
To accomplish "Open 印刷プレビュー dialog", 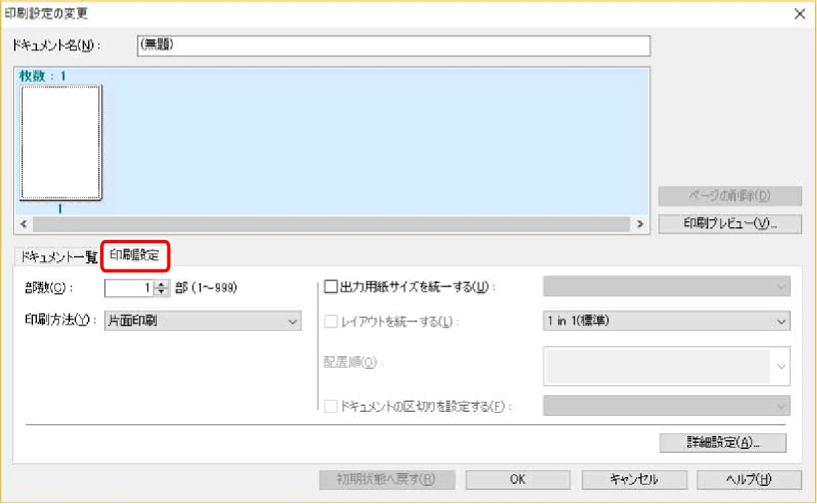I will (730, 224).
